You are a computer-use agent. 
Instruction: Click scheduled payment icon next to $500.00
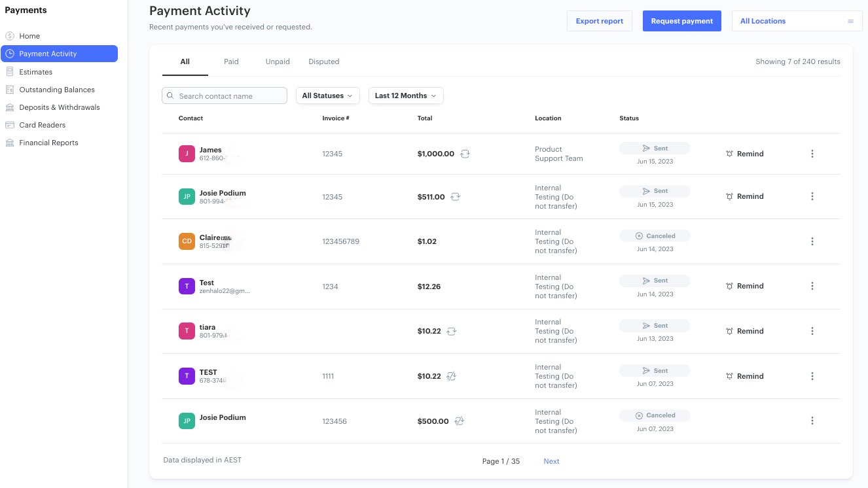[459, 421]
